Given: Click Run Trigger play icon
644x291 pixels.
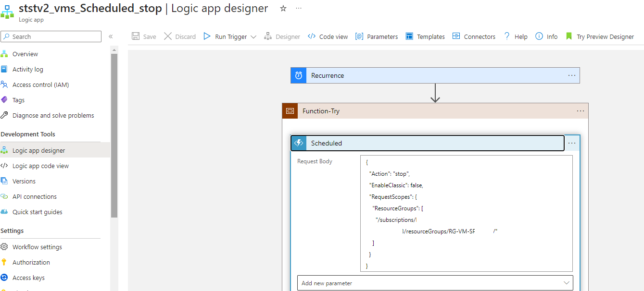Looking at the screenshot, I should 207,36.
